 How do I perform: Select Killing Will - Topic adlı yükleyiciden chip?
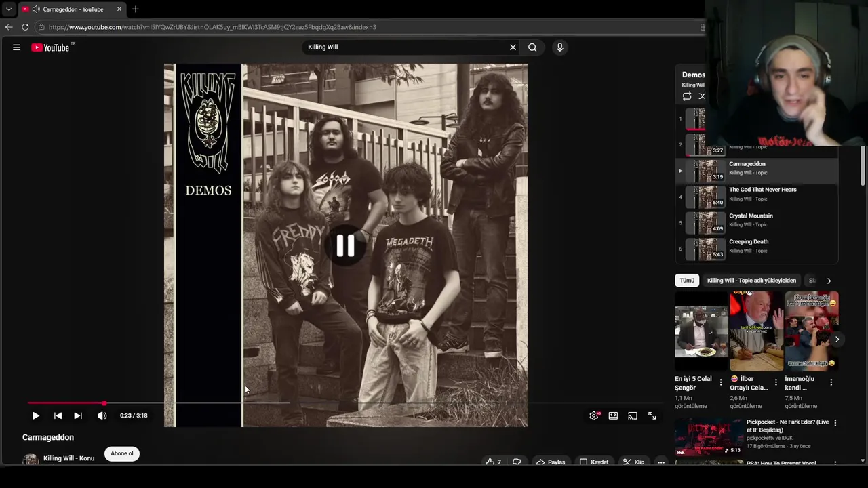pyautogui.click(x=751, y=281)
